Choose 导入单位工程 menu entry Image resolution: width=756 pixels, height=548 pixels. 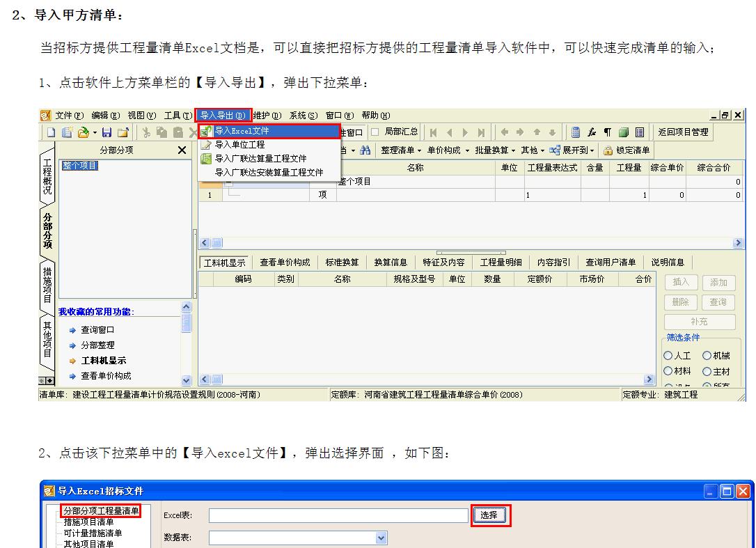(269, 145)
